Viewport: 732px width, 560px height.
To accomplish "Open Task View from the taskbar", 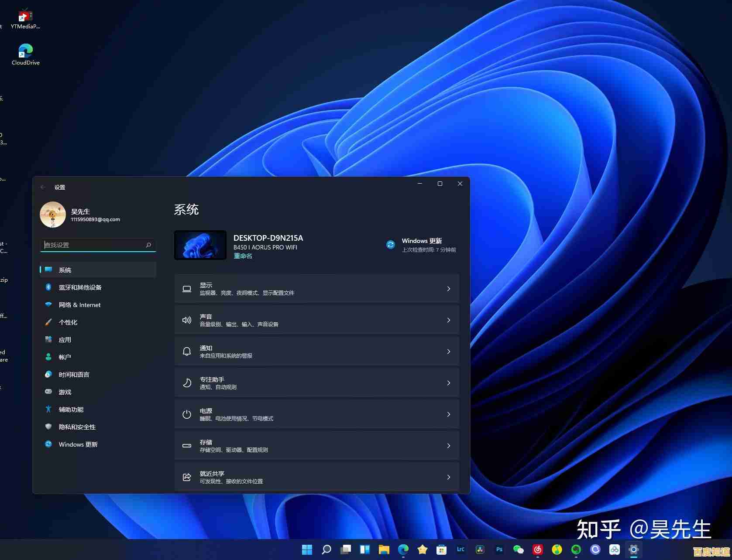I will 344,550.
